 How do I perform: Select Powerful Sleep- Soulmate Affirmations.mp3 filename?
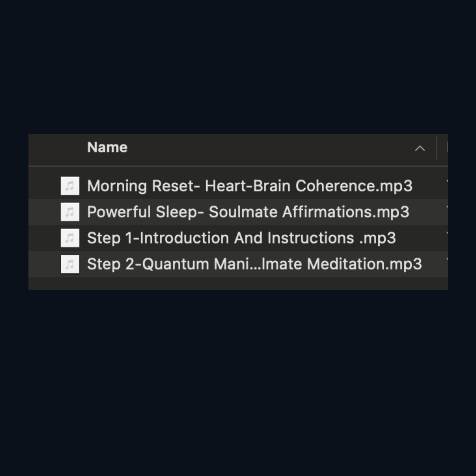(248, 212)
